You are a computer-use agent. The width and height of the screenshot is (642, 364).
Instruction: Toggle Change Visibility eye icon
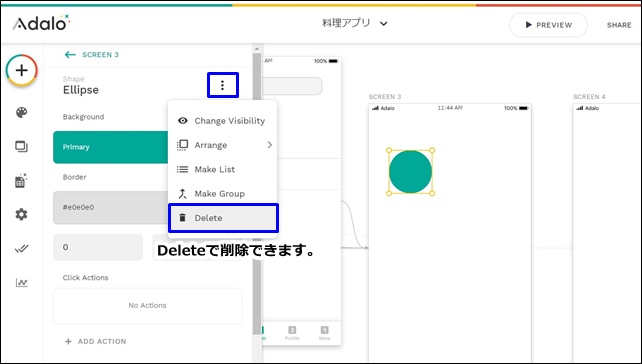(183, 121)
